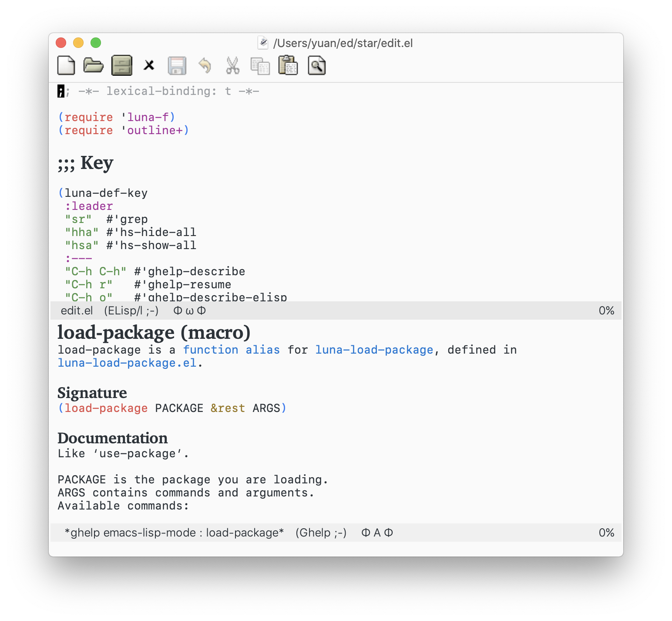This screenshot has height=621, width=672.
Task: Click the "C-h C-h" key string
Action: click(x=96, y=271)
